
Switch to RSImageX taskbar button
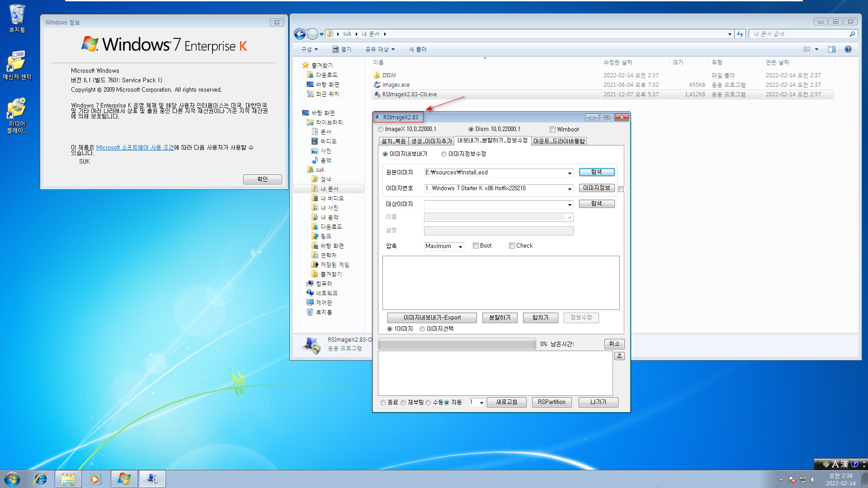tap(152, 479)
